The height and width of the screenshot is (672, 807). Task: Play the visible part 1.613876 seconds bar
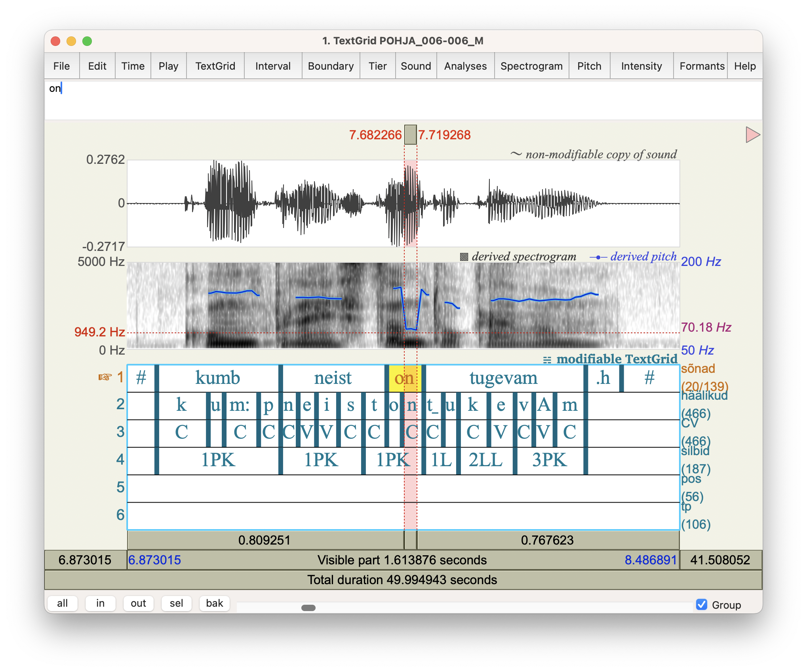403,560
